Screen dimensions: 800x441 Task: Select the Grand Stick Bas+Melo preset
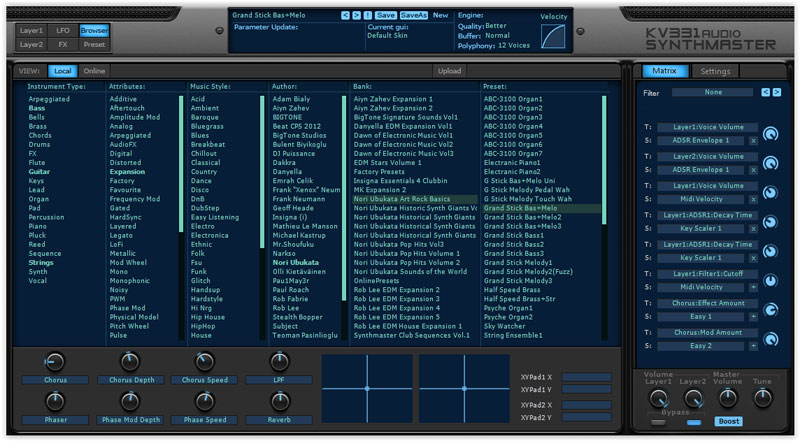pyautogui.click(x=522, y=208)
